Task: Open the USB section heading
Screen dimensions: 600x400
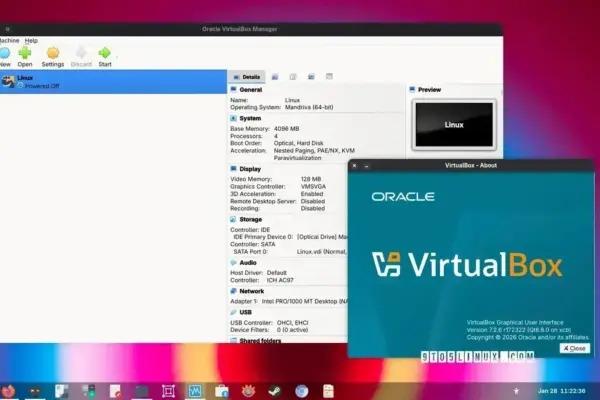Action: point(245,312)
